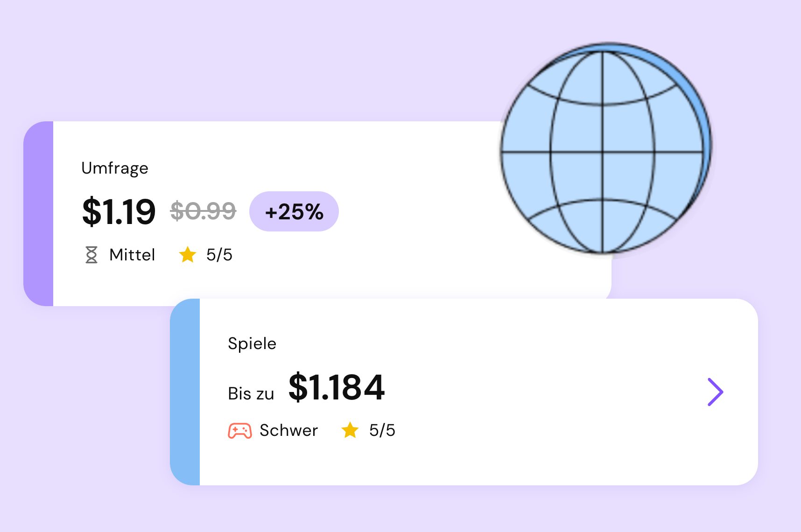Image resolution: width=801 pixels, height=532 pixels.
Task: Click the 5/5 rating in Umfrage card
Action: tap(219, 255)
